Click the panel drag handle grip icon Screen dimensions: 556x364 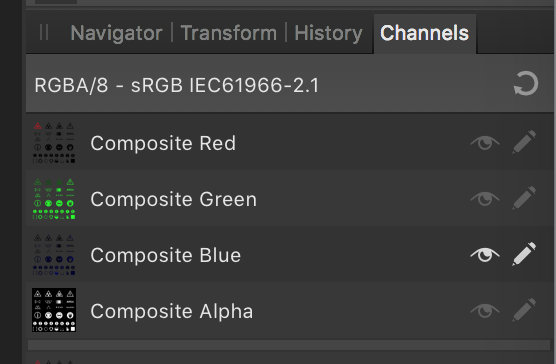[x=44, y=32]
